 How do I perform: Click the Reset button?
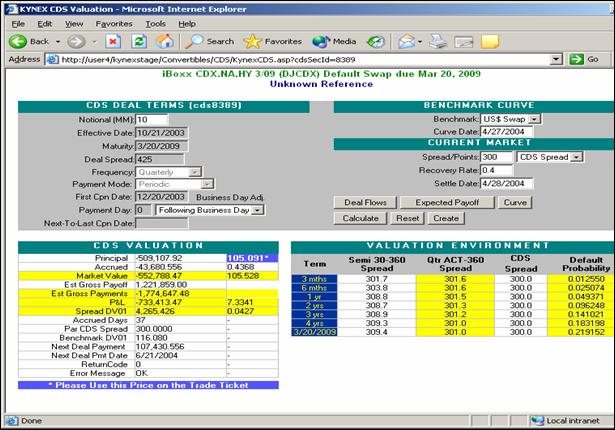408,218
